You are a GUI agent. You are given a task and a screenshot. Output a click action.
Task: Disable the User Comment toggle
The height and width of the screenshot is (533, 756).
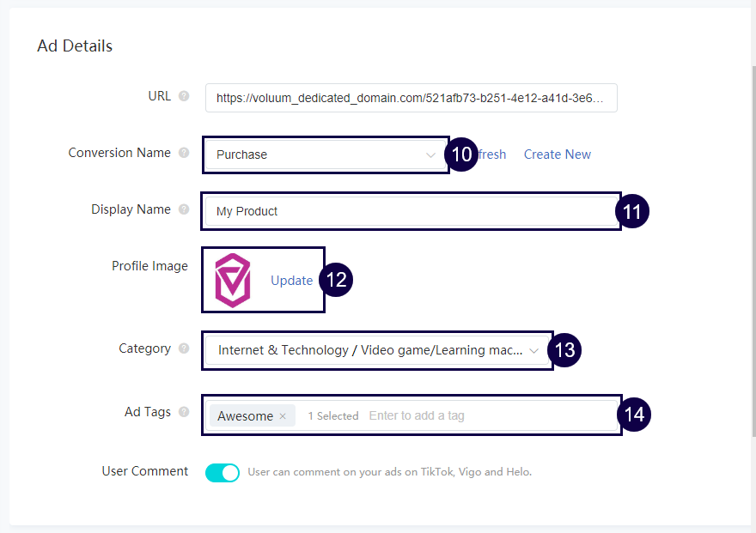(x=223, y=472)
